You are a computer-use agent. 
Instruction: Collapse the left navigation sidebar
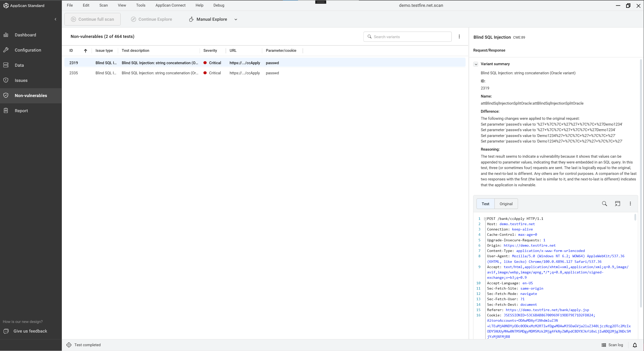click(x=55, y=19)
